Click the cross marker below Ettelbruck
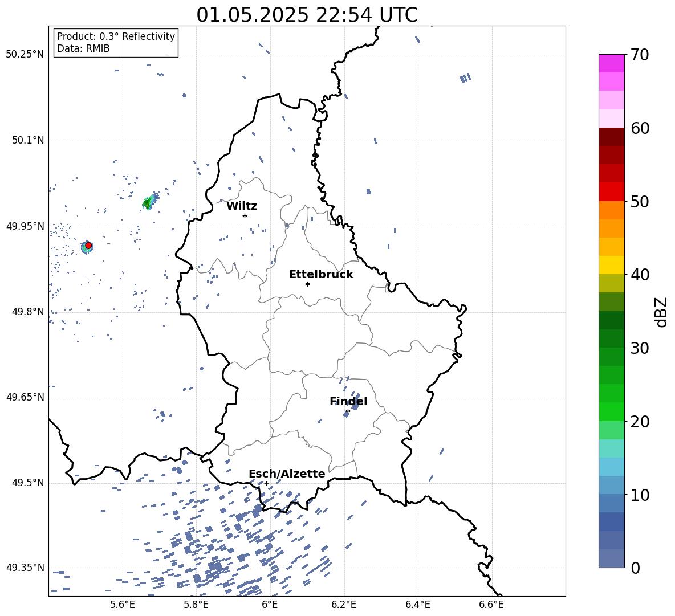The image size is (675, 616). [307, 284]
